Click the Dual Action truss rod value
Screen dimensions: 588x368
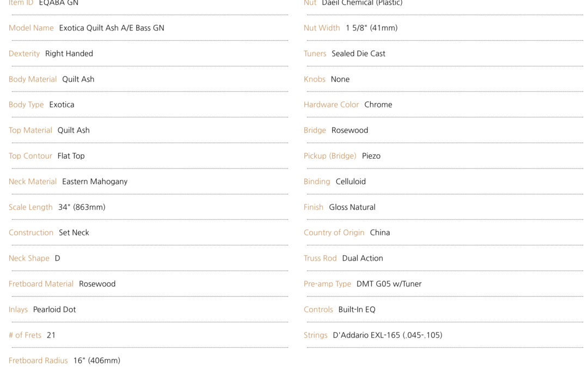363,258
